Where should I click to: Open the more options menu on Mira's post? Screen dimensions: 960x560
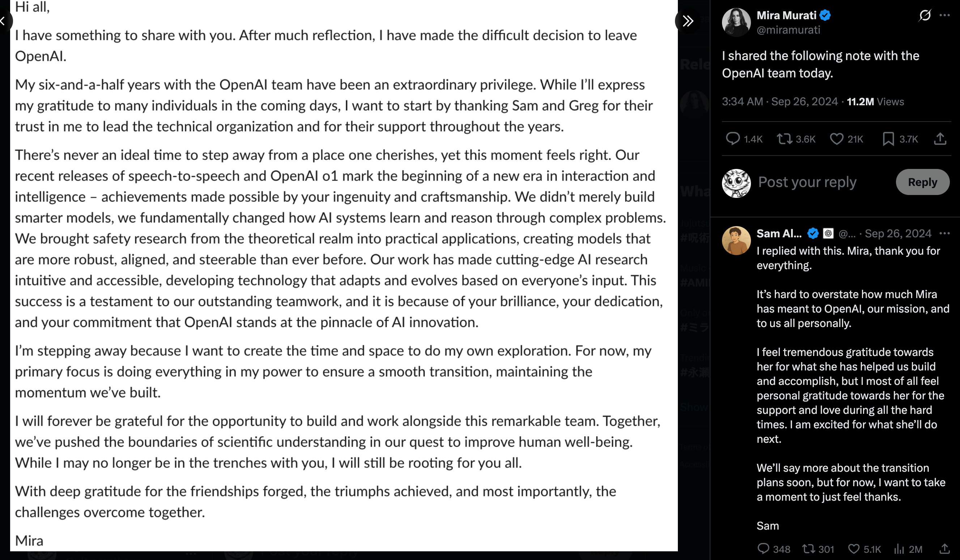click(944, 15)
